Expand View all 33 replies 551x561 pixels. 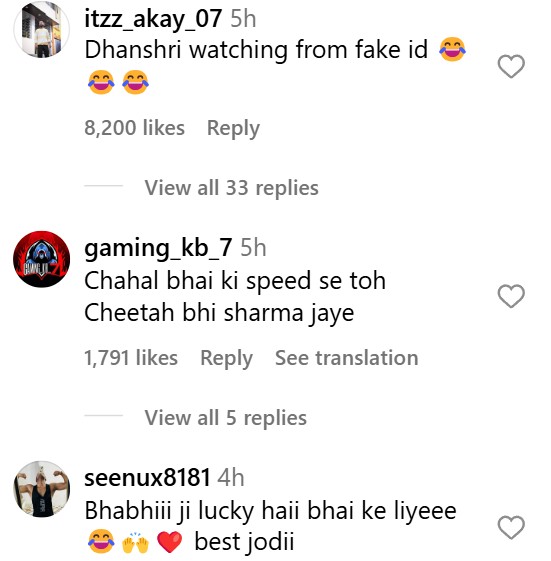[x=231, y=187]
